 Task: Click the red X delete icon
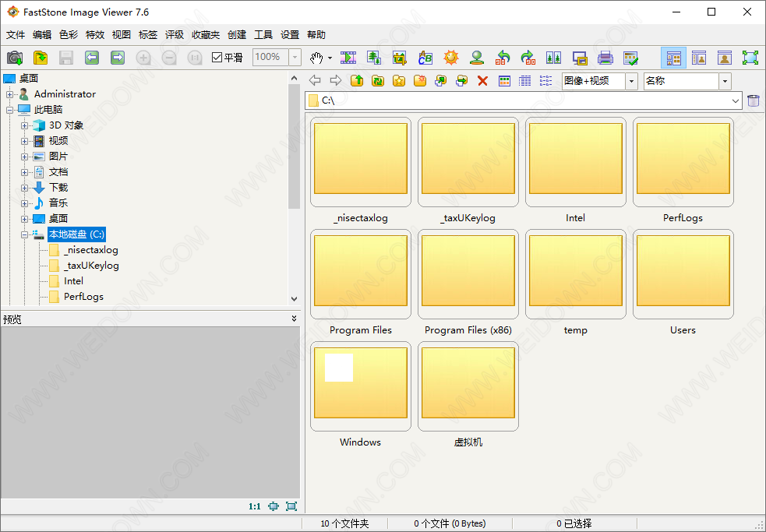point(482,81)
